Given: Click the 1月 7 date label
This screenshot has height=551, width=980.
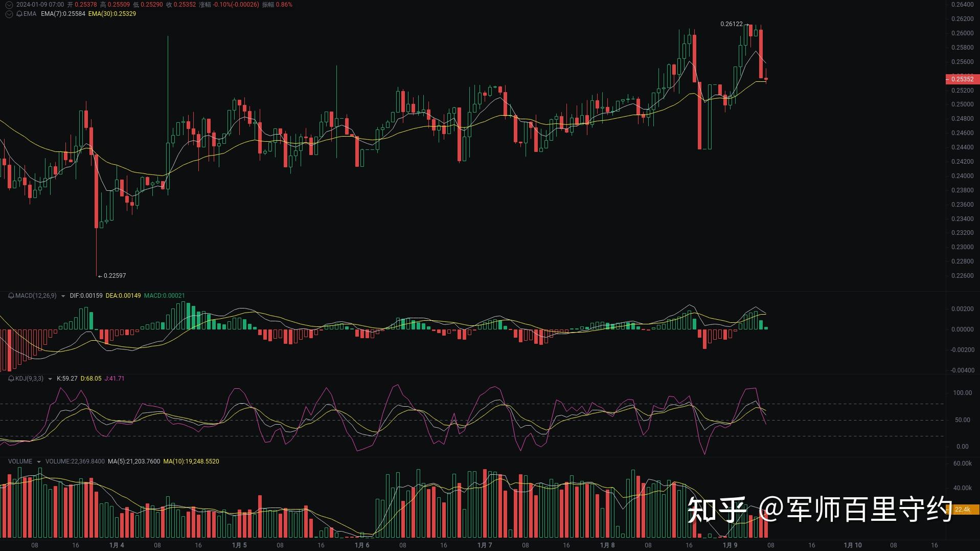Looking at the screenshot, I should 485,545.
